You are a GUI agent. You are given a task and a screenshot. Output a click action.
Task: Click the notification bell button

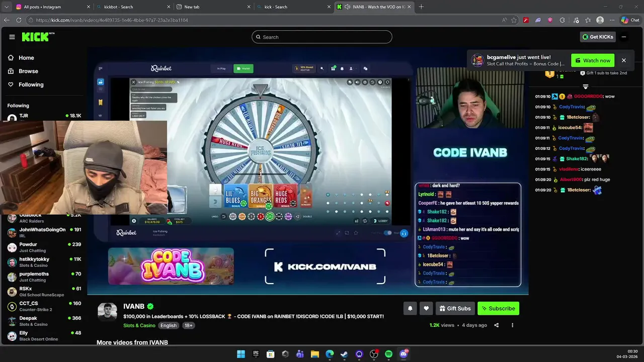pyautogui.click(x=410, y=308)
